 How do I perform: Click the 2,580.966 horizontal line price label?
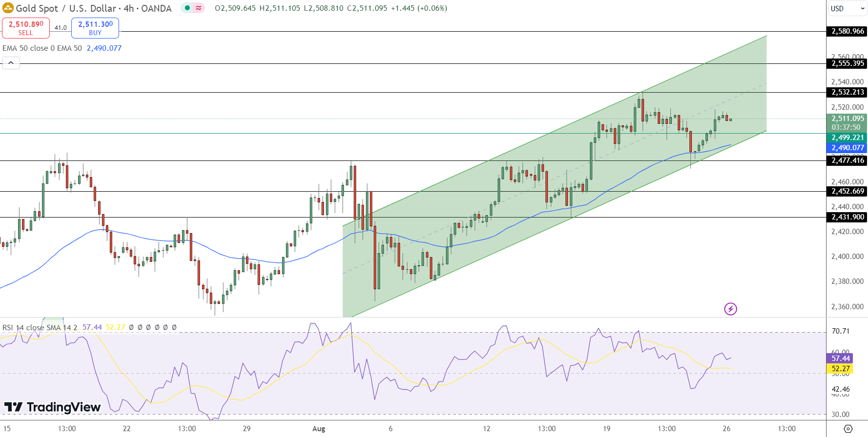point(846,31)
